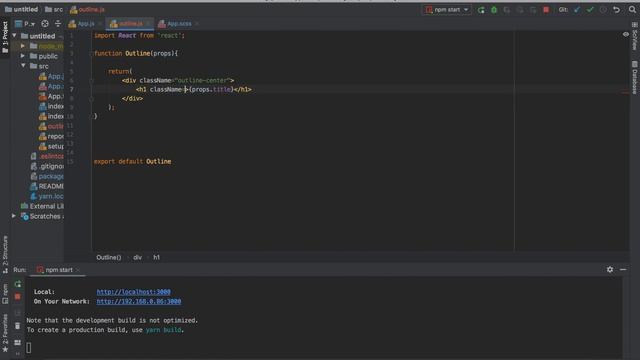
Task: Open the SciView tool window
Action: 635,36
